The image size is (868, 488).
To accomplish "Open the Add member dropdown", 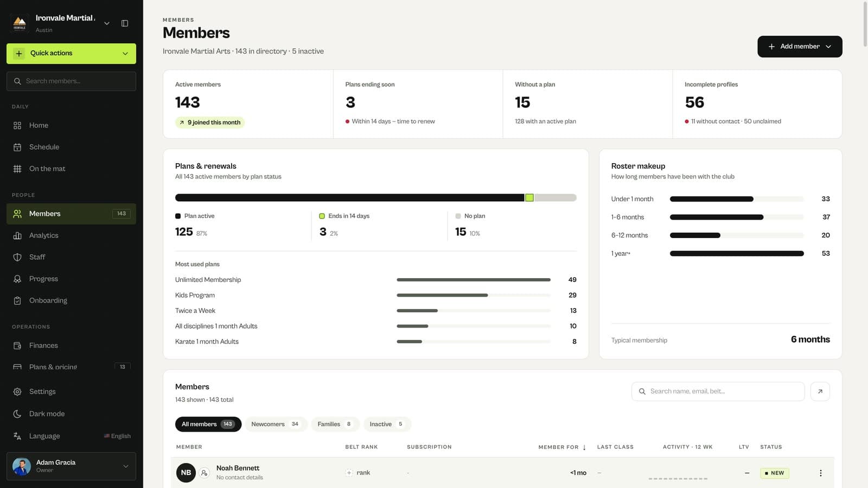I will (x=800, y=47).
